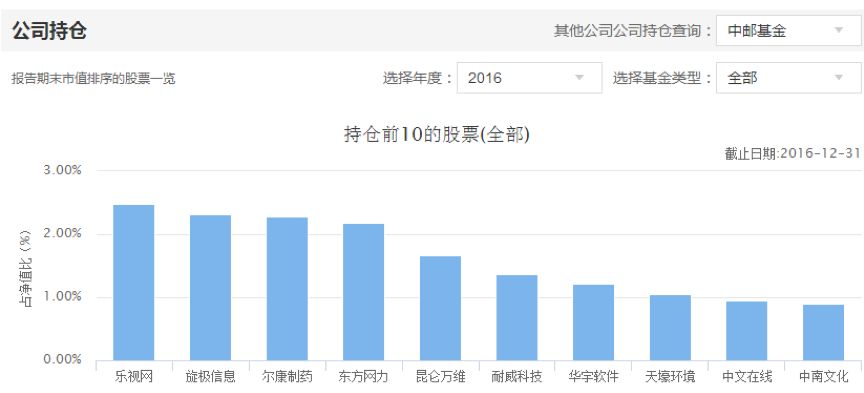Click the 旋极信息 axis label
Viewport: 864px width, 393px height.
click(x=210, y=377)
